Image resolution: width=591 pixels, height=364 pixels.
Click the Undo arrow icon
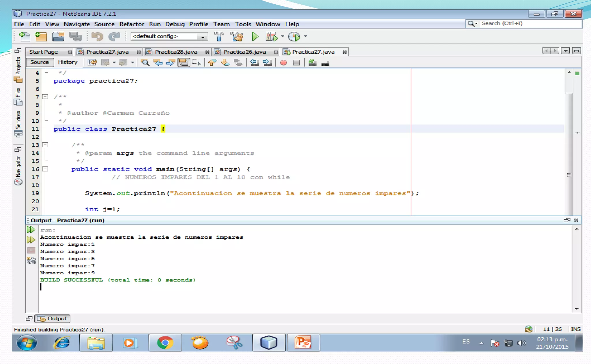[97, 37]
